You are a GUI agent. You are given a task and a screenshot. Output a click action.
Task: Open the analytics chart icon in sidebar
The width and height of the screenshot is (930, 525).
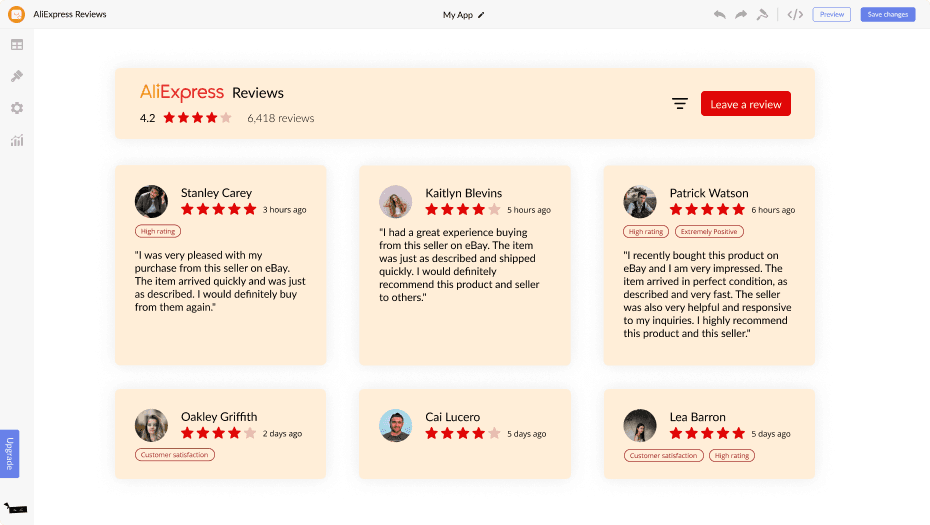17,140
